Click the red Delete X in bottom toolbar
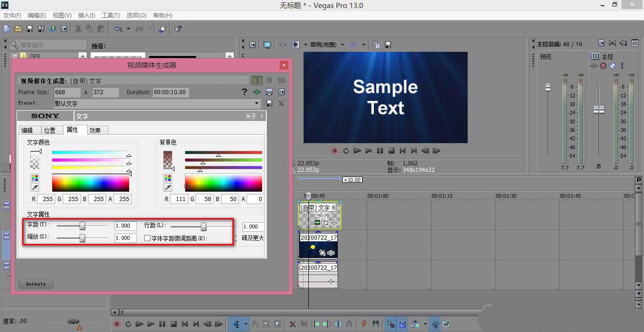 [x=292, y=324]
